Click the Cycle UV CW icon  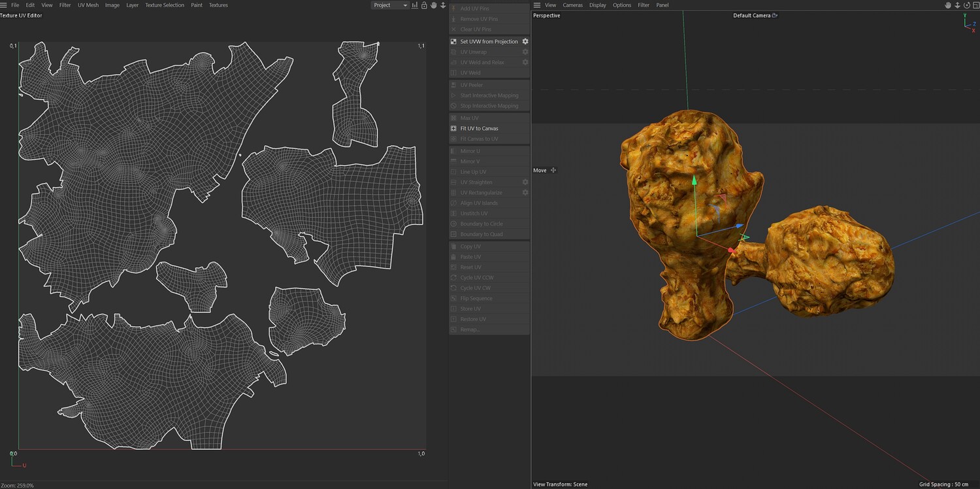tap(454, 288)
